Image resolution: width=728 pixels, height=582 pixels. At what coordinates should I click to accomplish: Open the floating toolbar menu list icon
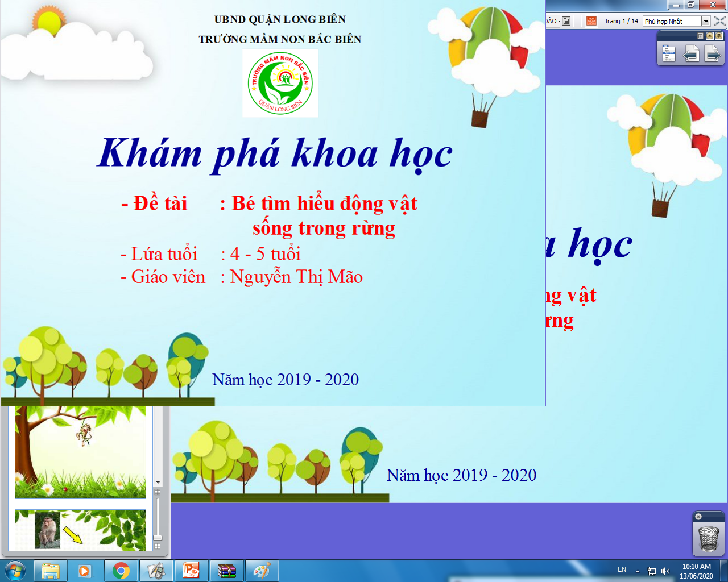pos(669,54)
